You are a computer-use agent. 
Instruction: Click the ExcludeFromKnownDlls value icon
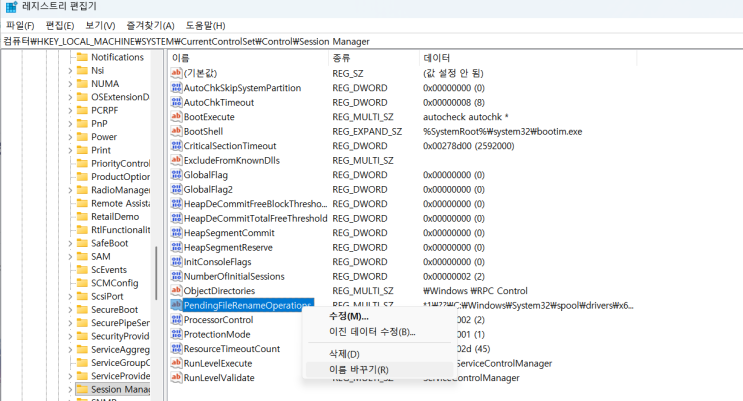176,160
